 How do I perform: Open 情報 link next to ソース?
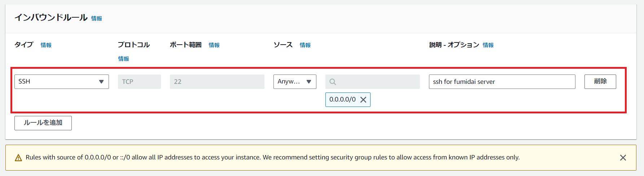pos(305,45)
